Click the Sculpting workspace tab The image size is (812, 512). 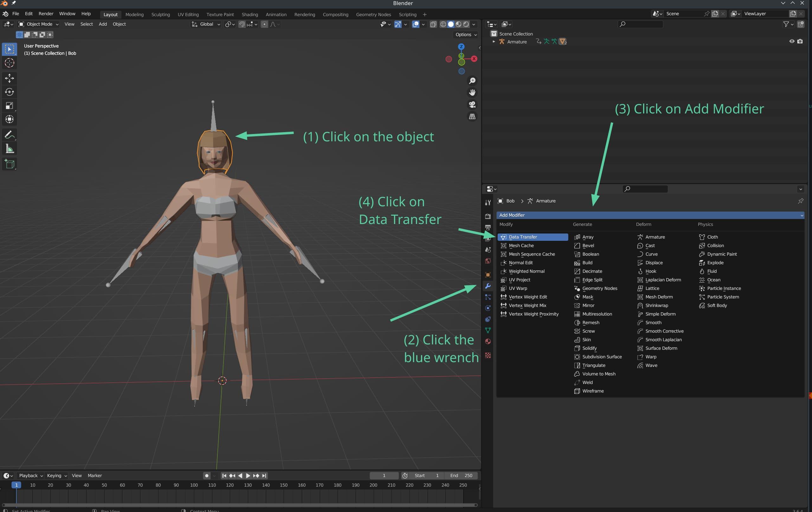pyautogui.click(x=160, y=14)
